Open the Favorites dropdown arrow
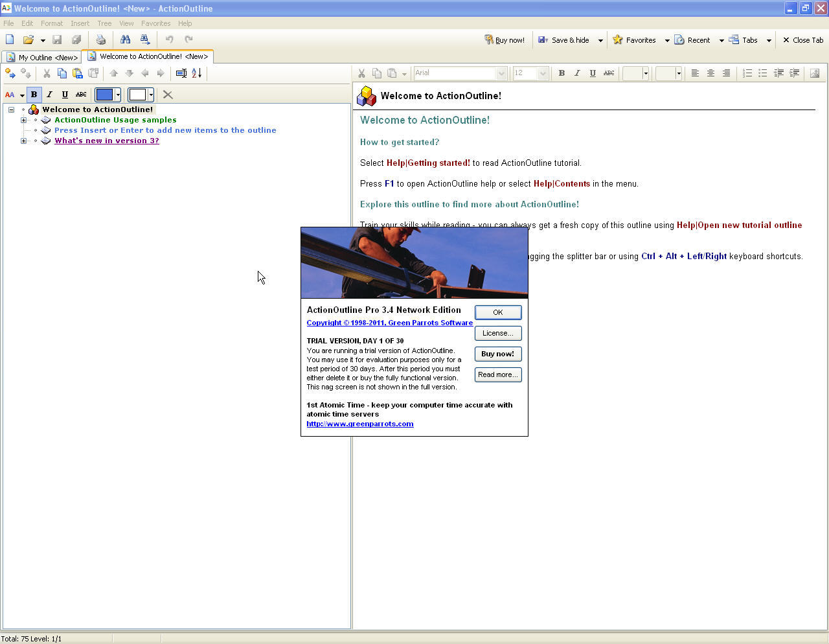The image size is (829, 644). point(667,40)
